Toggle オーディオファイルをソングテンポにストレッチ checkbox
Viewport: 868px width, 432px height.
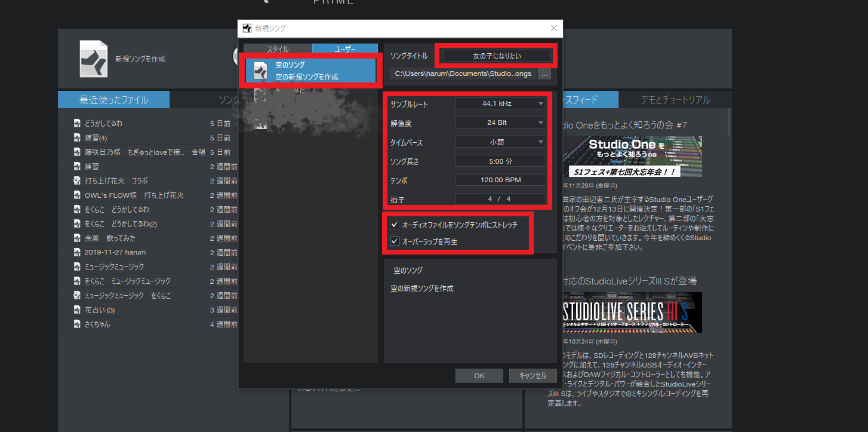pos(394,225)
